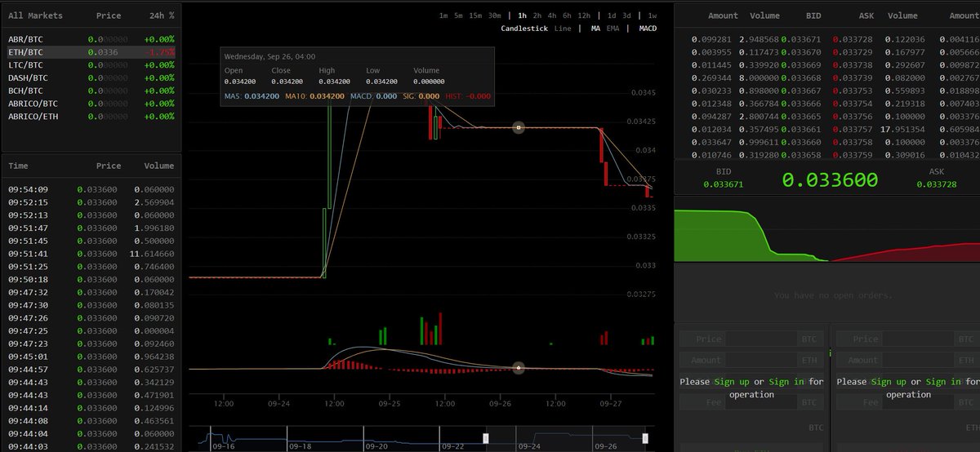This screenshot has width=980, height=452.
Task: Set chart interval to 2h
Action: [x=537, y=16]
